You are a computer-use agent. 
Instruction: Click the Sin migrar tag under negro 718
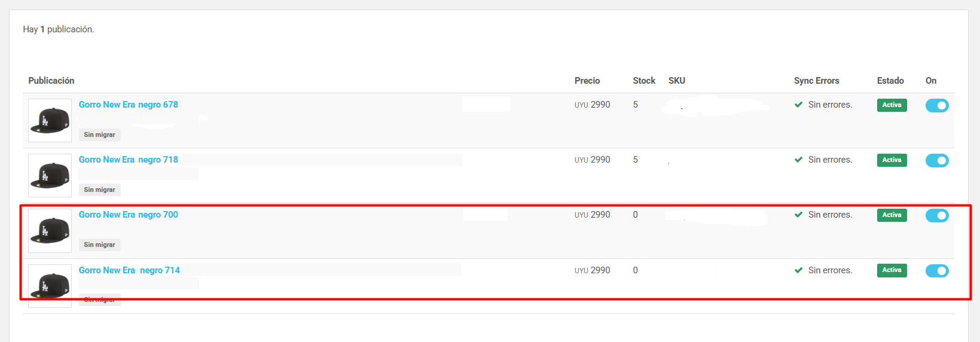[100, 190]
